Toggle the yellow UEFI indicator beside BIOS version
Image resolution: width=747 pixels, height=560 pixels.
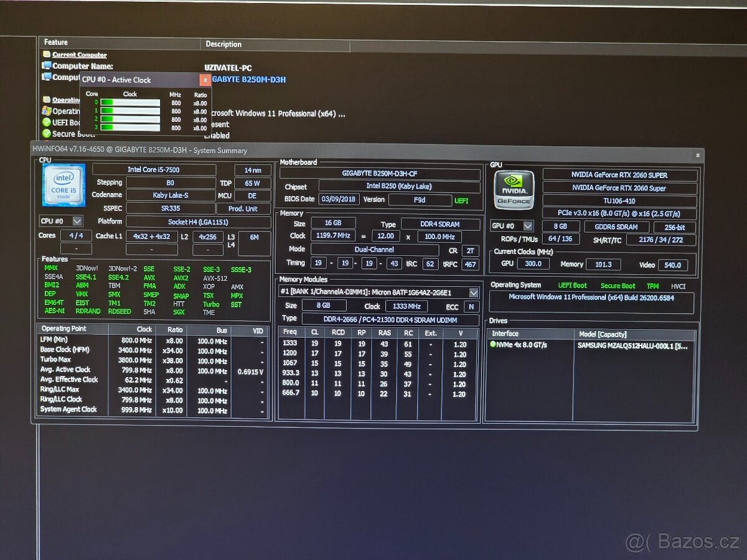coord(460,200)
